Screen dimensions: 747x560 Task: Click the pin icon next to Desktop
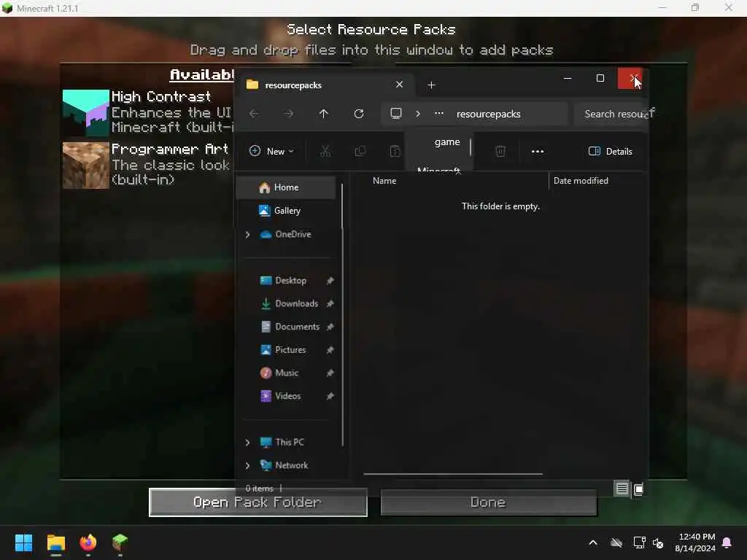click(x=330, y=281)
